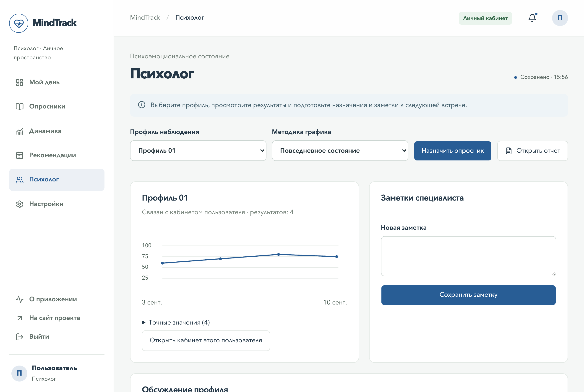Follow the На сайт проекта link
The image size is (584, 392).
point(57,318)
